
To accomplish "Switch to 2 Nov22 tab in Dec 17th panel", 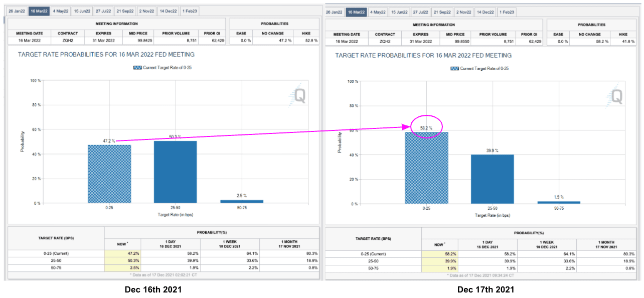I will coord(464,12).
